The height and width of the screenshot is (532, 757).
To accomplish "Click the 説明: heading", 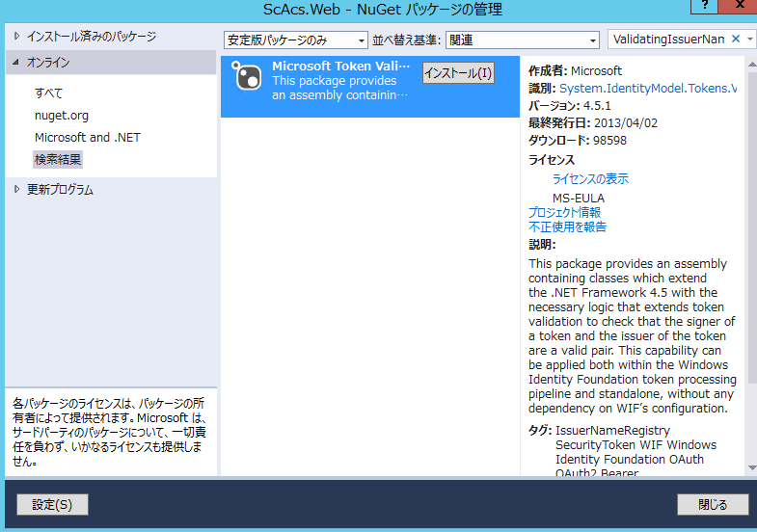I will click(542, 245).
